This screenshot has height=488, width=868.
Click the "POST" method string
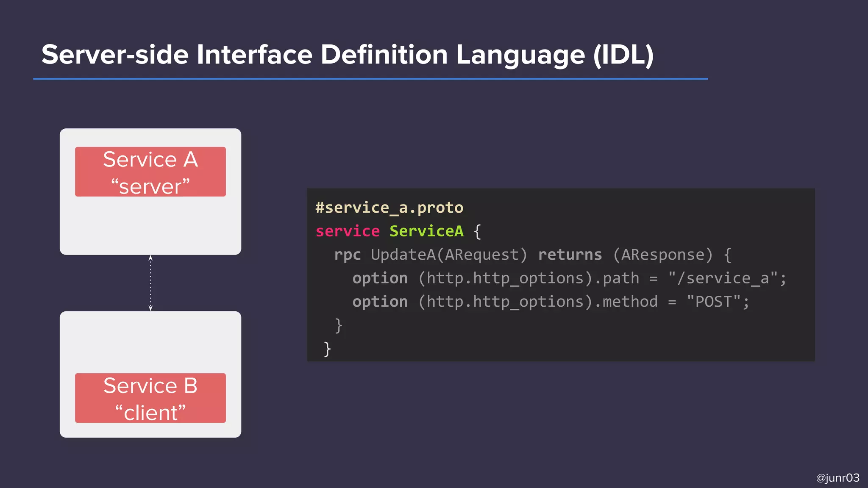coord(714,302)
